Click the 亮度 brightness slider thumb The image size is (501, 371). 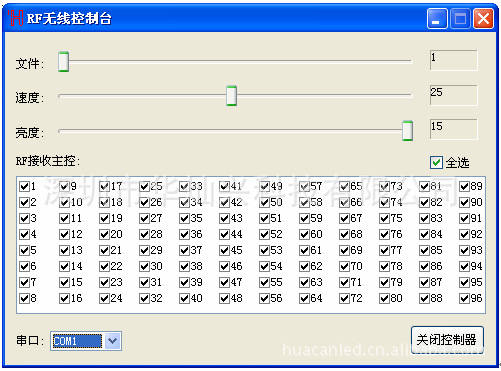coord(407,130)
